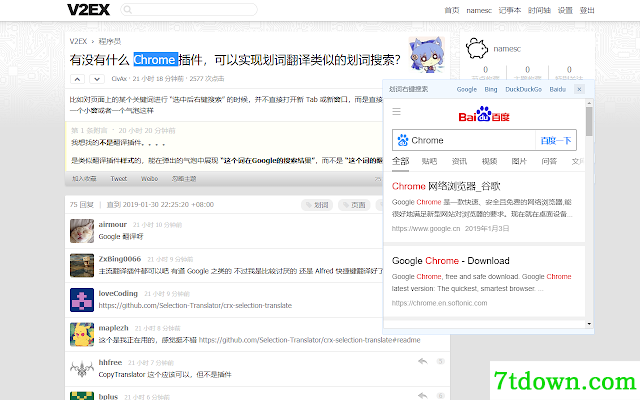Click the Baidu search field containing Chrome
The width and height of the screenshot is (640, 400).
coord(463,140)
